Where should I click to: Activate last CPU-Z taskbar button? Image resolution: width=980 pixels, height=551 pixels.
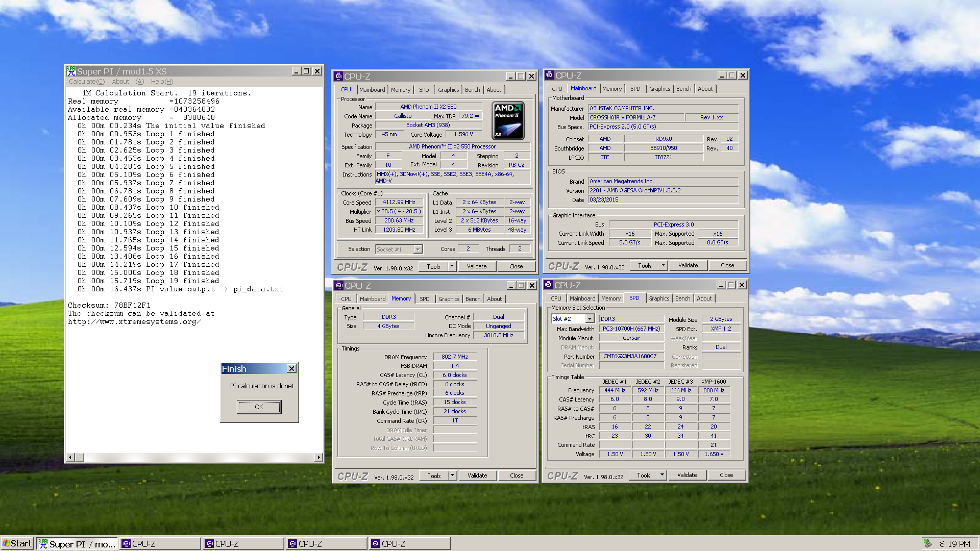(410, 544)
